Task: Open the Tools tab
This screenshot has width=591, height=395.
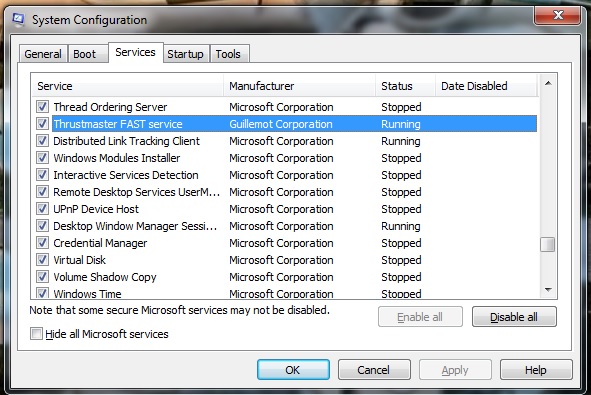Action: click(228, 54)
